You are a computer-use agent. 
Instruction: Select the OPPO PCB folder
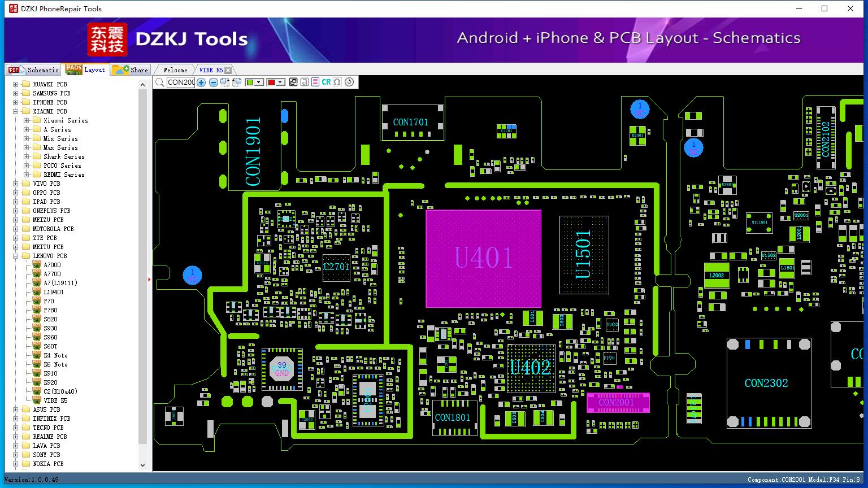(x=46, y=193)
